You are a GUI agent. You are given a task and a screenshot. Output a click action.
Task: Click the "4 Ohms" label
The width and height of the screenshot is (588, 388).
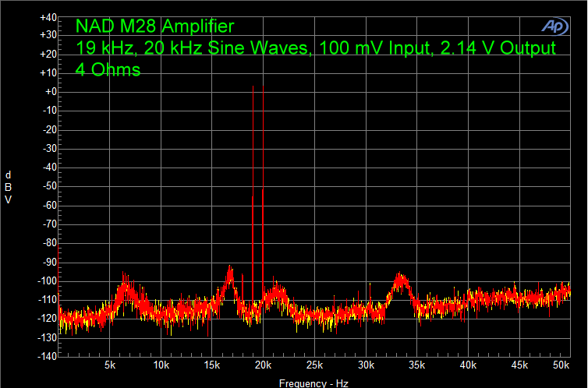click(x=108, y=69)
